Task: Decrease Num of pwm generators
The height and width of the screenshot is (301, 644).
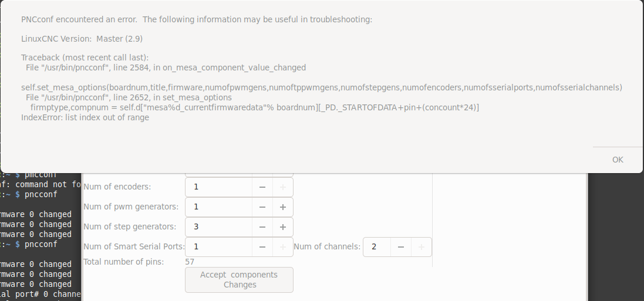Action: pos(262,207)
